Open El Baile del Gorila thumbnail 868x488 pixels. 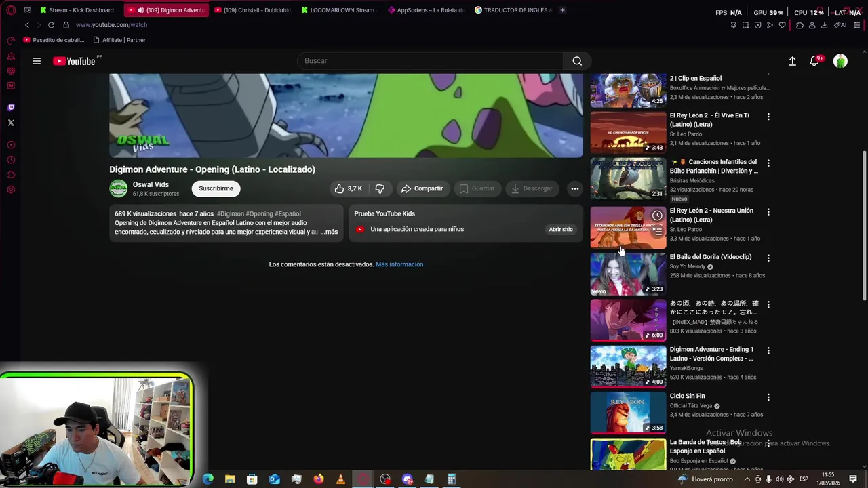628,274
